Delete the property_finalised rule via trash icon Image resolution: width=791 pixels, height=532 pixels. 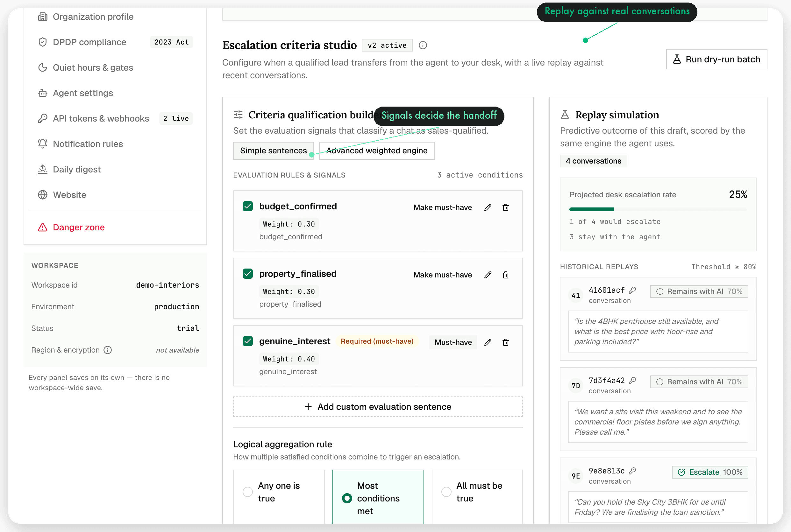point(505,275)
